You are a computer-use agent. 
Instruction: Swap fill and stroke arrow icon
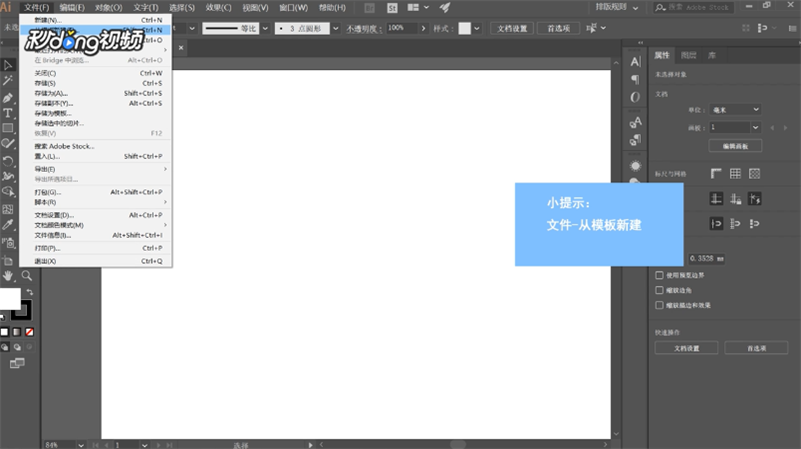(30, 292)
